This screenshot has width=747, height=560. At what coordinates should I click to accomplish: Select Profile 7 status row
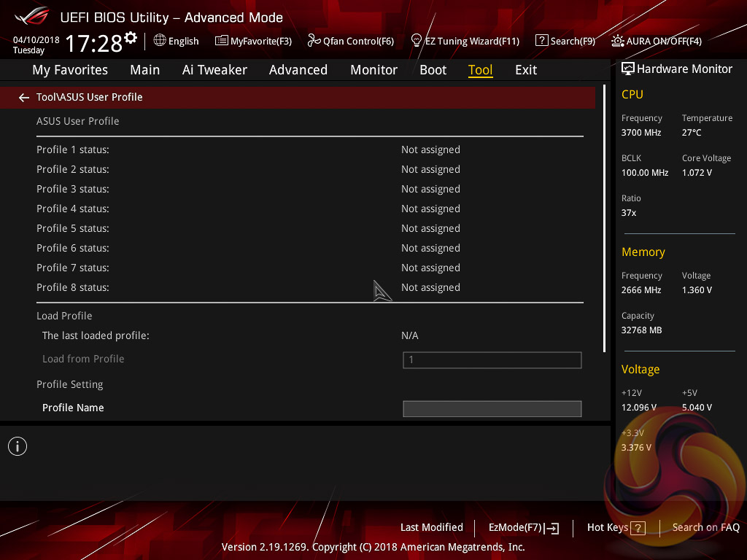point(309,268)
